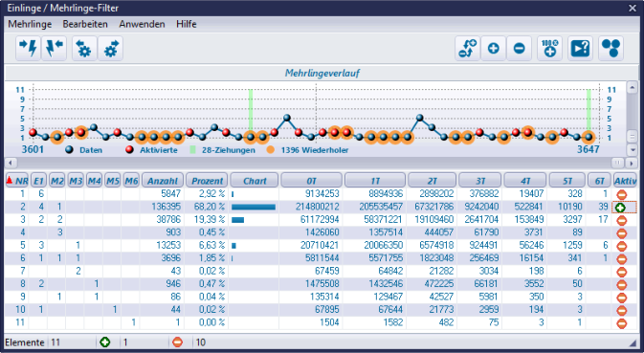Click the horizontal scrollbar left arrow under chart
Screen dimensions: 644x353
click(11, 163)
